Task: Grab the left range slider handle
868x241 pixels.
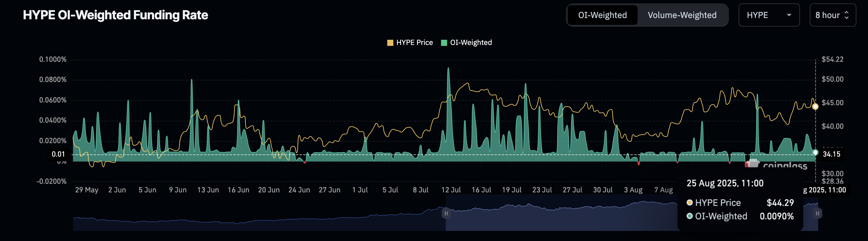Action: 446,213
